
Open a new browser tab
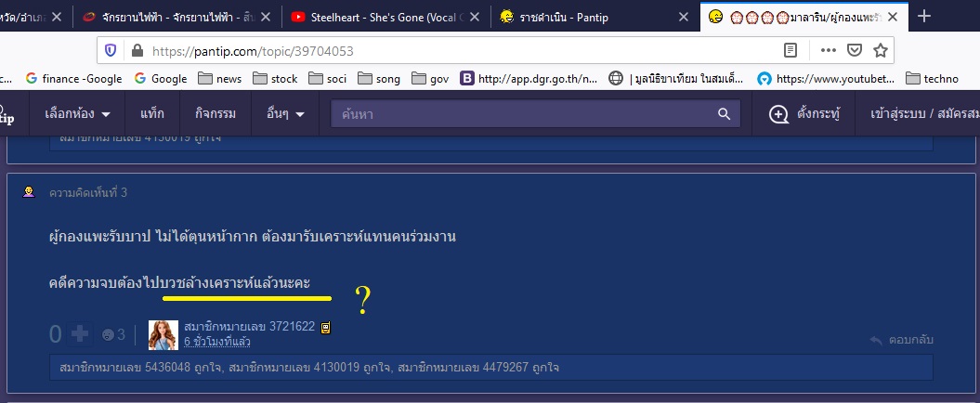coord(923,17)
